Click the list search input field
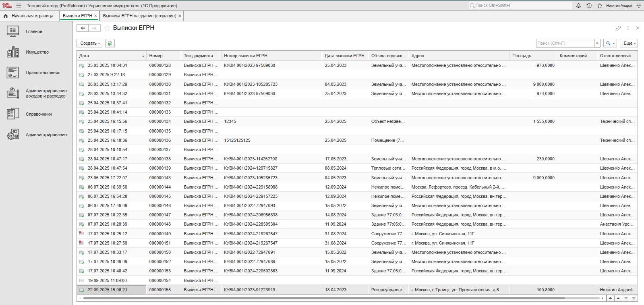 point(565,43)
